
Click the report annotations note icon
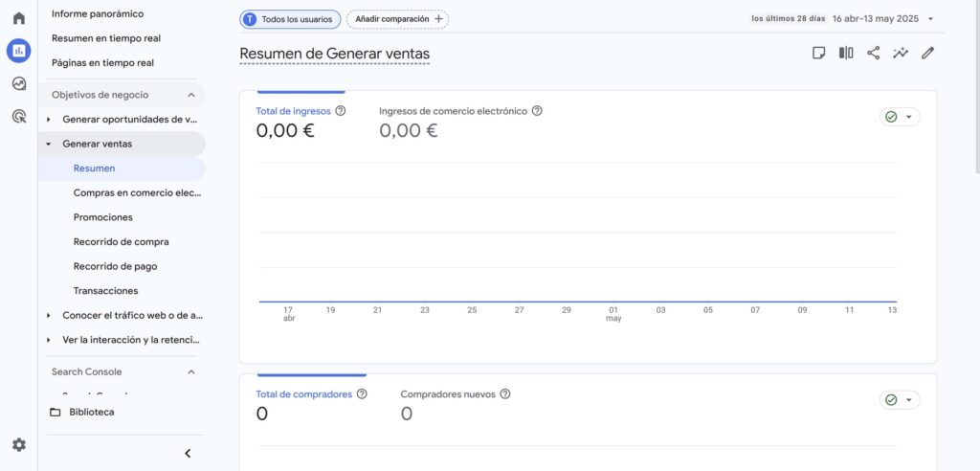coord(818,54)
